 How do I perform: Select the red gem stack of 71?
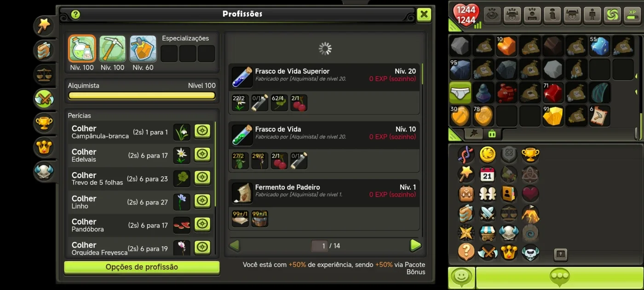[x=553, y=93]
